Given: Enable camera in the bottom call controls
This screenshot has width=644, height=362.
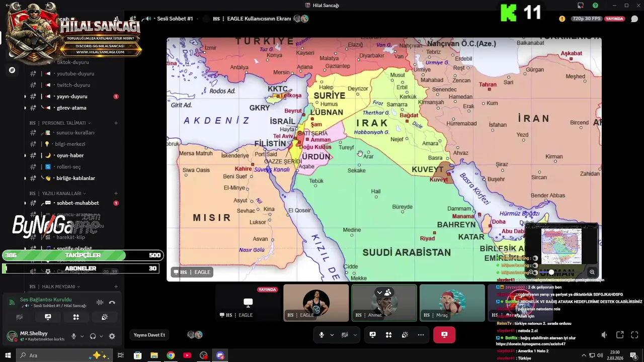Looking at the screenshot, I should tap(345, 335).
